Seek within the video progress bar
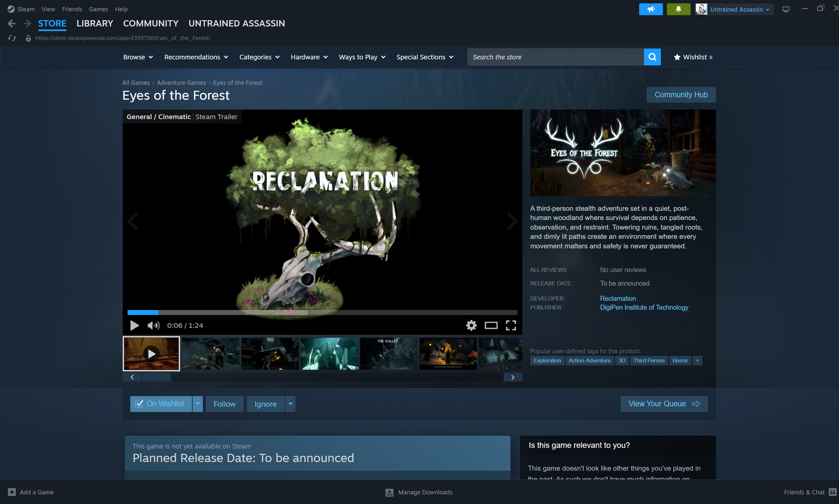The image size is (839, 504). pos(322,312)
